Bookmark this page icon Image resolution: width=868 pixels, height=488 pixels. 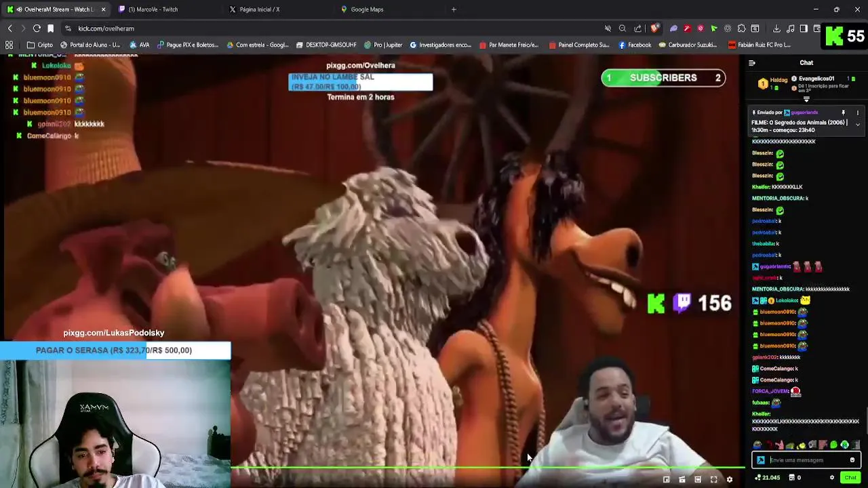[50, 28]
